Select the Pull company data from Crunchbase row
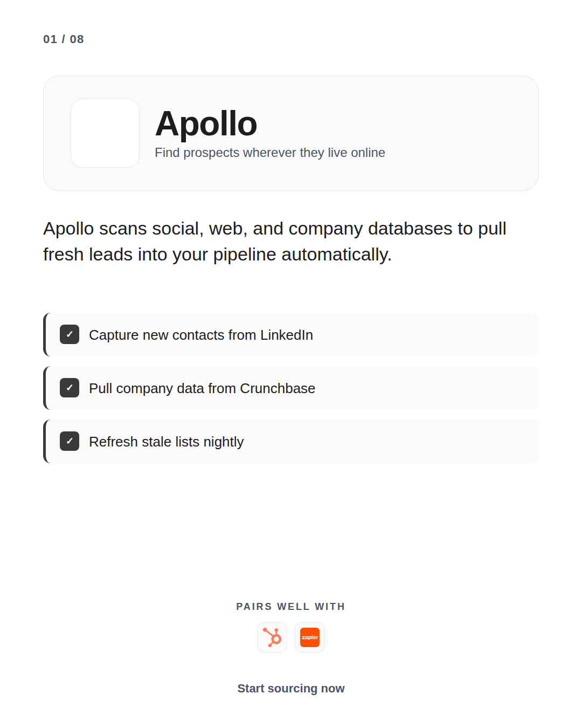This screenshot has width=582, height=728. point(291,388)
